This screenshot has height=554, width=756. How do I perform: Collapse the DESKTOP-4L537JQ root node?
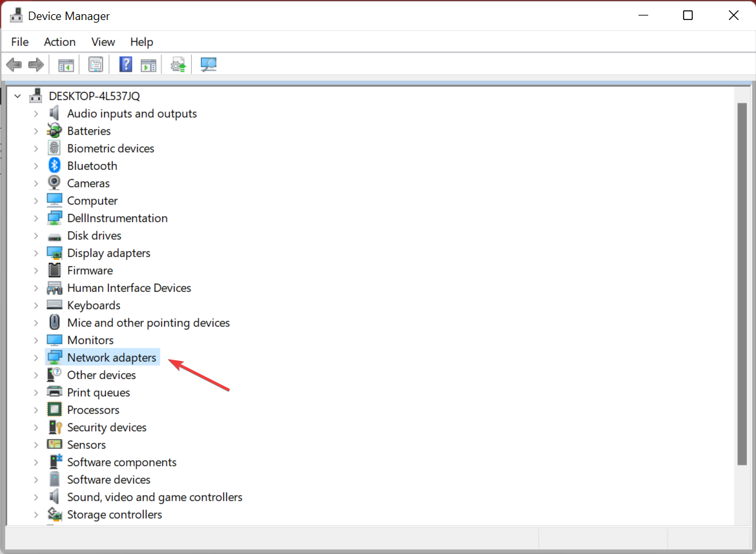tap(18, 96)
